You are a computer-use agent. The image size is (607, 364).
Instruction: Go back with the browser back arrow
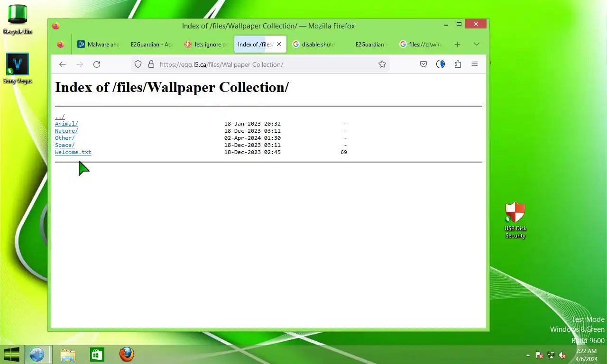pos(63,64)
